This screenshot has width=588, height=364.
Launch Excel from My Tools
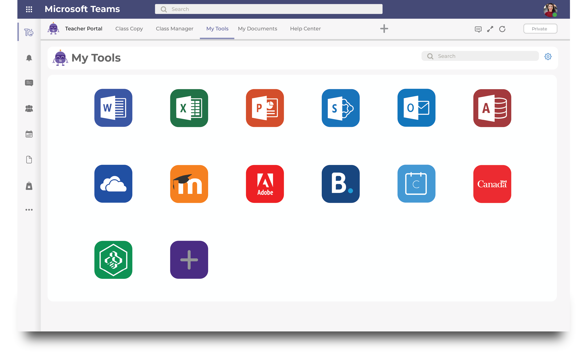tap(189, 108)
